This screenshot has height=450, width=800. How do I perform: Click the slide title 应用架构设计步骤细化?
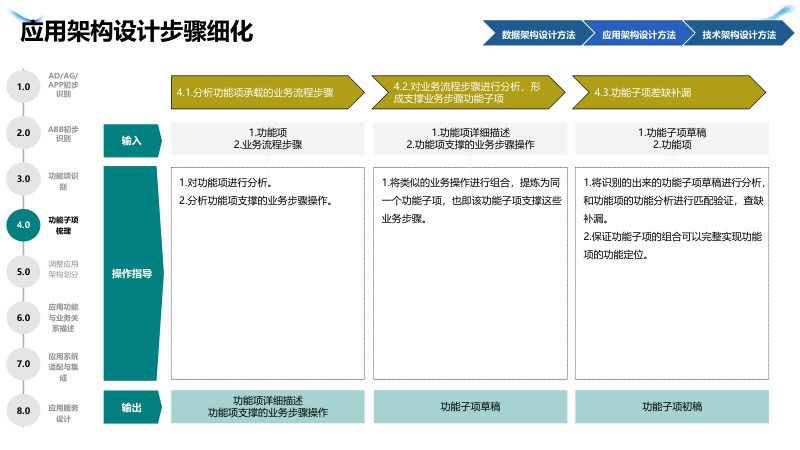(x=137, y=31)
